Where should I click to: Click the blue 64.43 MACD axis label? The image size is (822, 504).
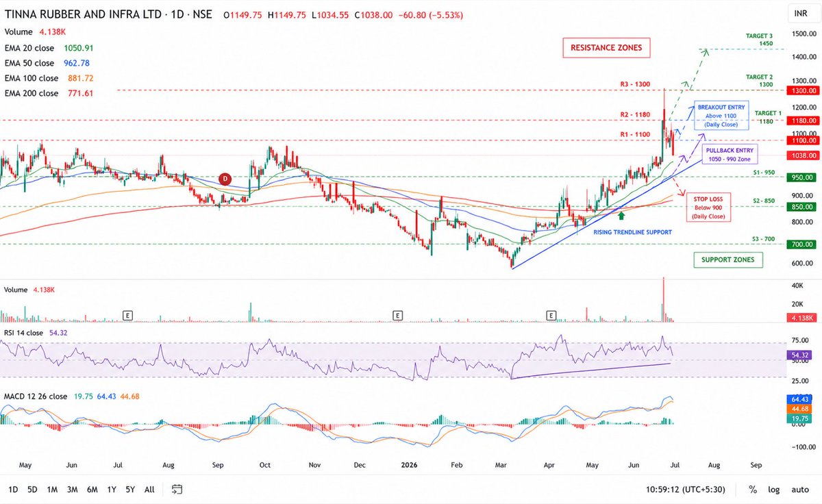coord(799,398)
